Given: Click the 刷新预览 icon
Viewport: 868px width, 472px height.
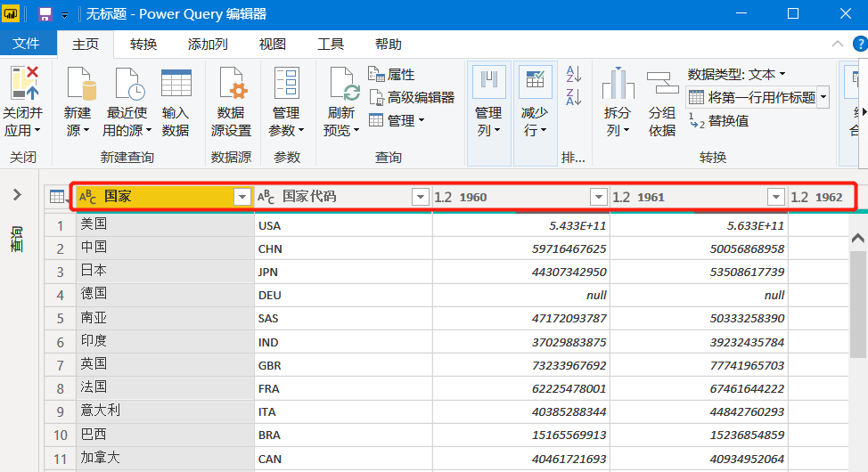Looking at the screenshot, I should click(343, 83).
